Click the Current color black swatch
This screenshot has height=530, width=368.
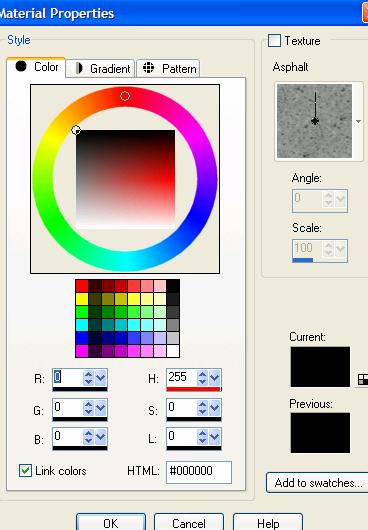point(320,366)
